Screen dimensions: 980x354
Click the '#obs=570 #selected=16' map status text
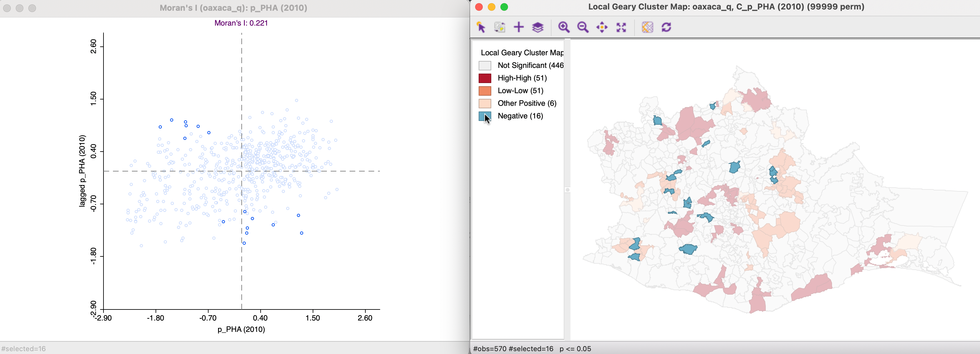[x=513, y=349]
